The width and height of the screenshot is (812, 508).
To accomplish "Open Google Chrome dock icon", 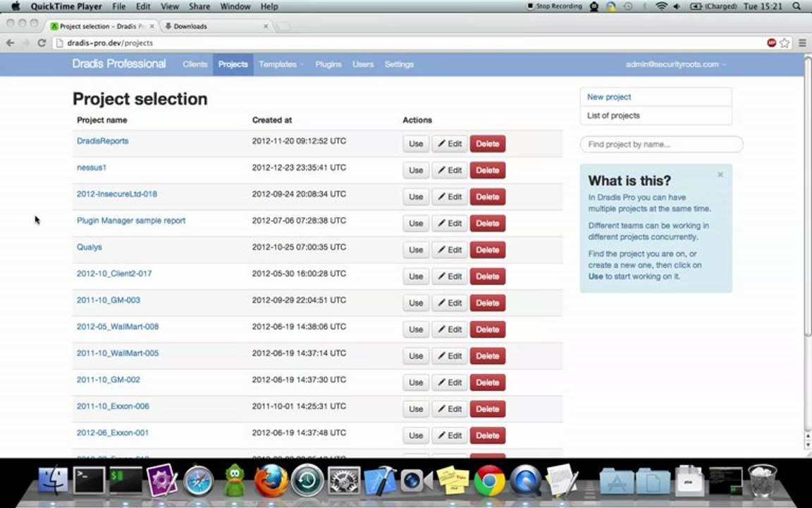I will [489, 480].
